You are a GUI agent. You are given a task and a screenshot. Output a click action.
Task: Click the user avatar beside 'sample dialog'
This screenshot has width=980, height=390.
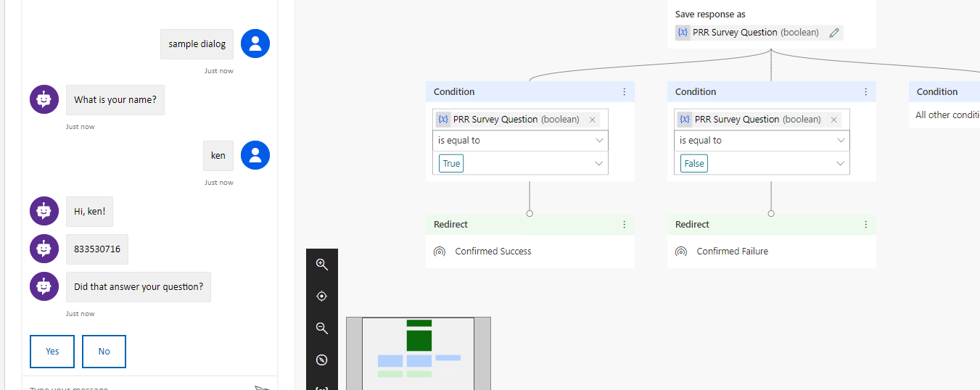pos(255,43)
